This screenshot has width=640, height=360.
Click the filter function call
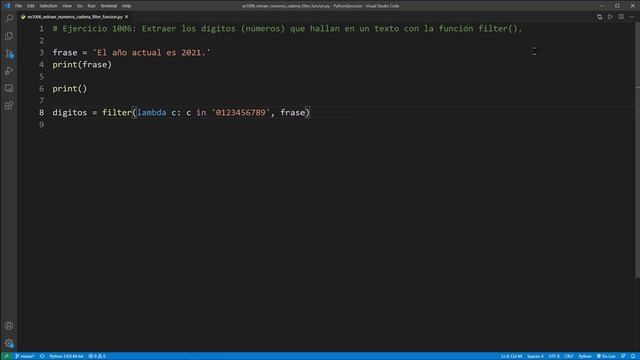(117, 113)
